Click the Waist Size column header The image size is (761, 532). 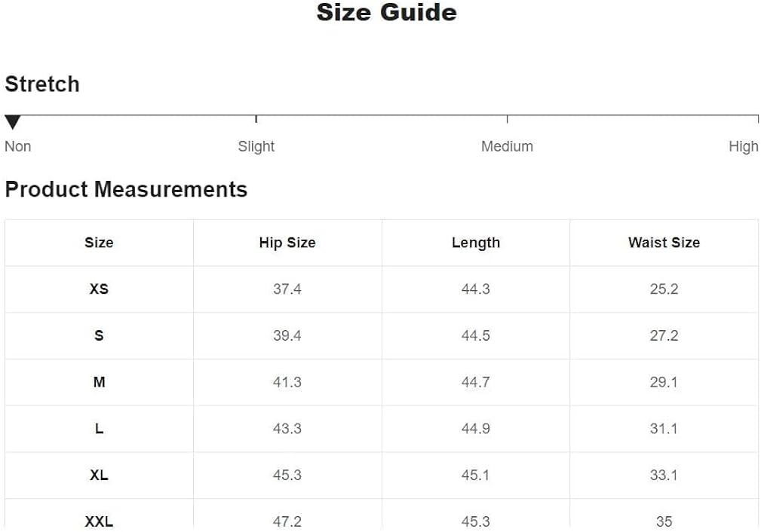(664, 243)
